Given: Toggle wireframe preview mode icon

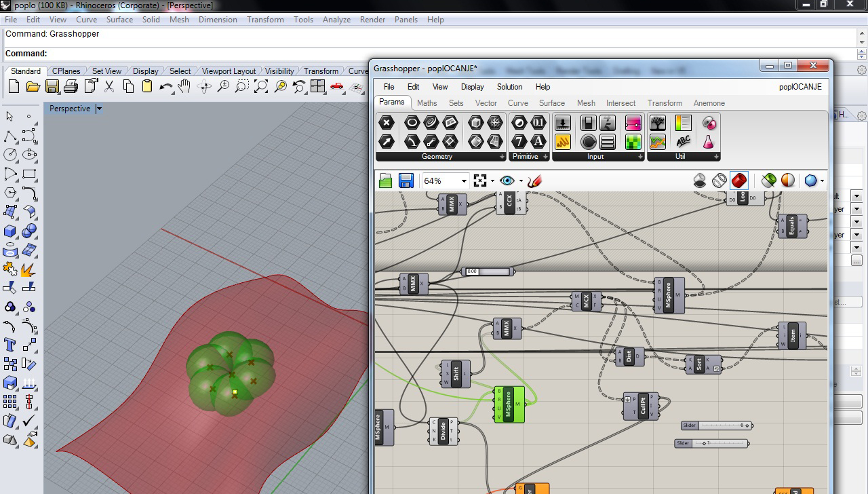Looking at the screenshot, I should (719, 180).
